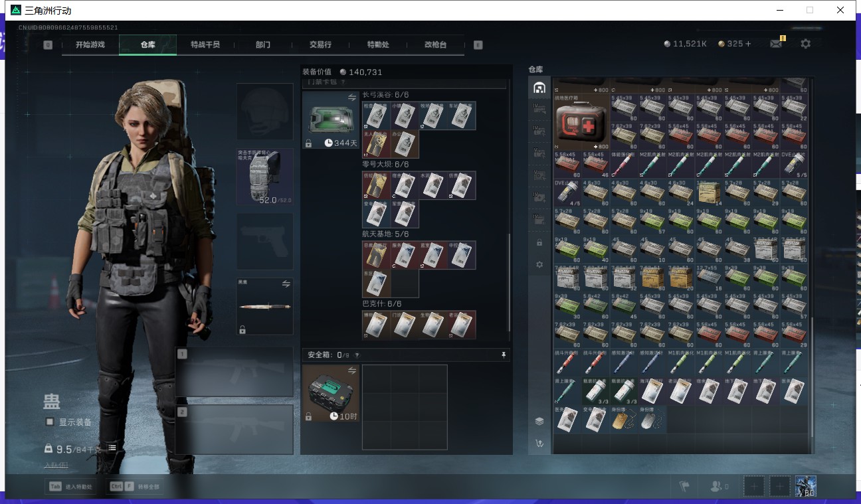This screenshot has height=504, width=861.
Task: Click the stacked layers sort icon
Action: [x=539, y=421]
